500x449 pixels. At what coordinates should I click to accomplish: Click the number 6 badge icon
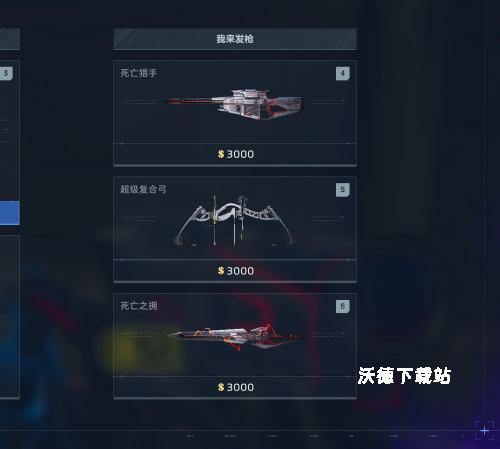point(343,306)
